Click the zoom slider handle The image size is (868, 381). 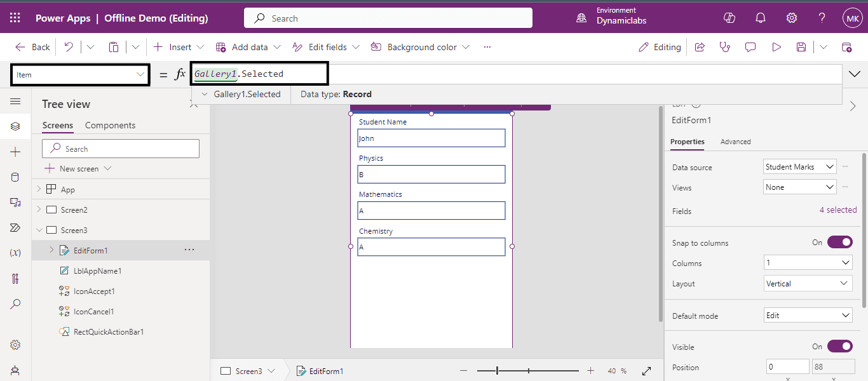pyautogui.click(x=497, y=371)
